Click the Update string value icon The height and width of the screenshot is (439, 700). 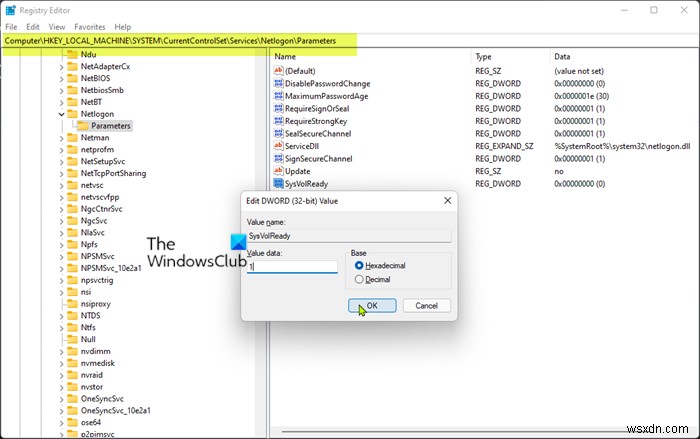[278, 171]
